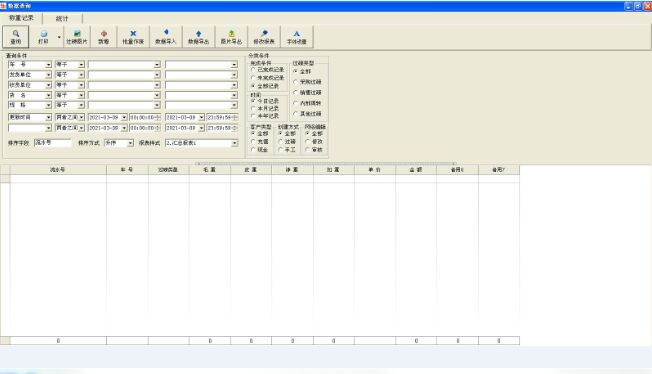Switch to the 称重记录 tab
Image resolution: width=652 pixels, height=374 pixels.
pyautogui.click(x=21, y=18)
